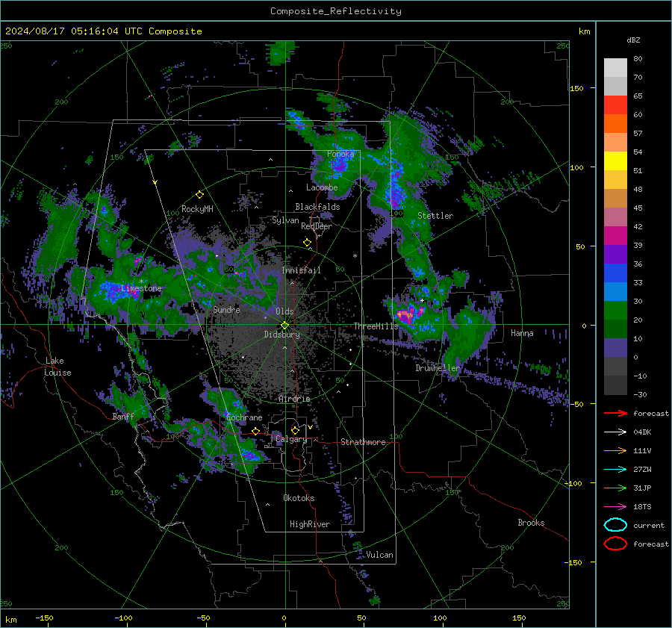This screenshot has height=628, width=672.
Task: Click the Calgary city label
Action: (291, 439)
